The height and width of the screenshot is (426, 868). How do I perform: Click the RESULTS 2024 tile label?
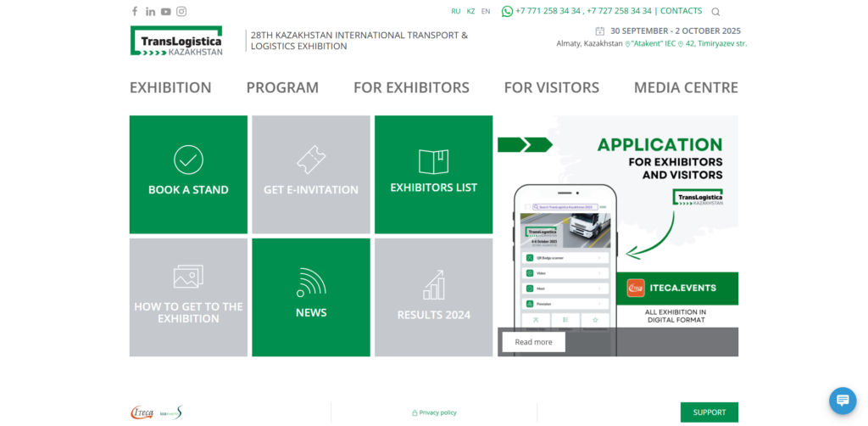[433, 315]
